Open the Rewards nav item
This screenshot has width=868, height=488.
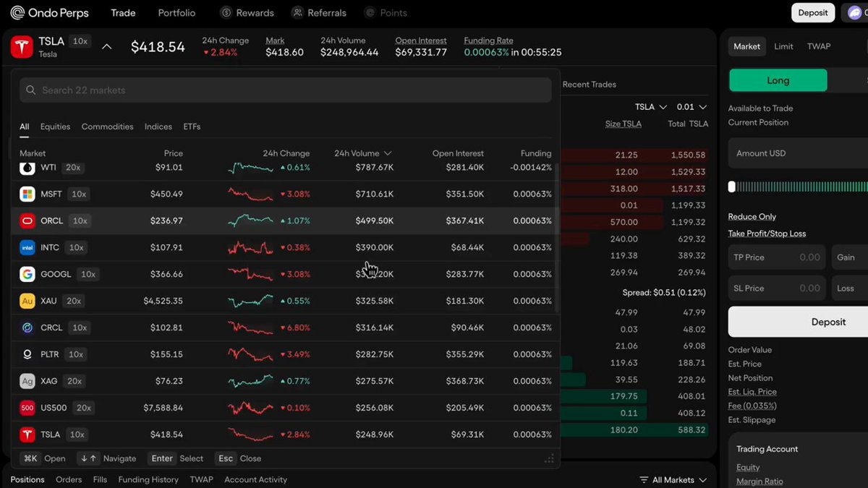(x=247, y=13)
